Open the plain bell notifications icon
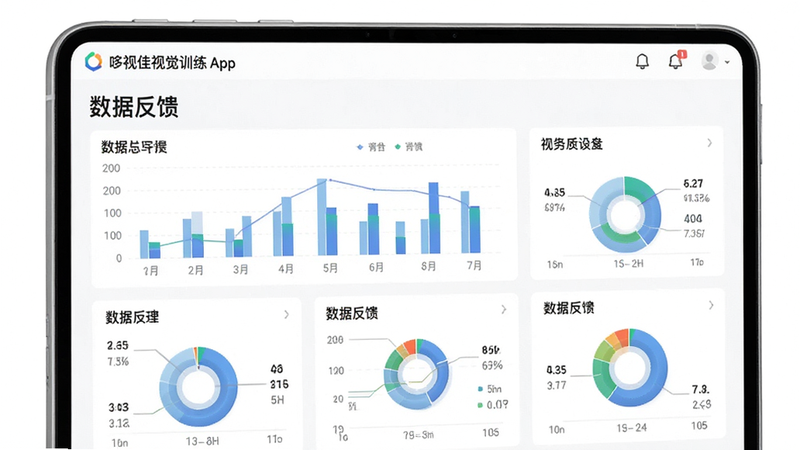The image size is (800, 450). (642, 62)
